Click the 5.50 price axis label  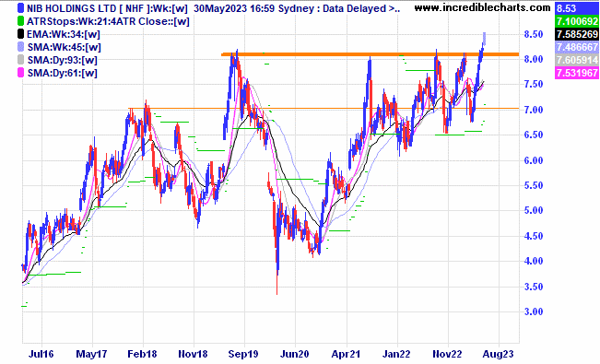534,185
